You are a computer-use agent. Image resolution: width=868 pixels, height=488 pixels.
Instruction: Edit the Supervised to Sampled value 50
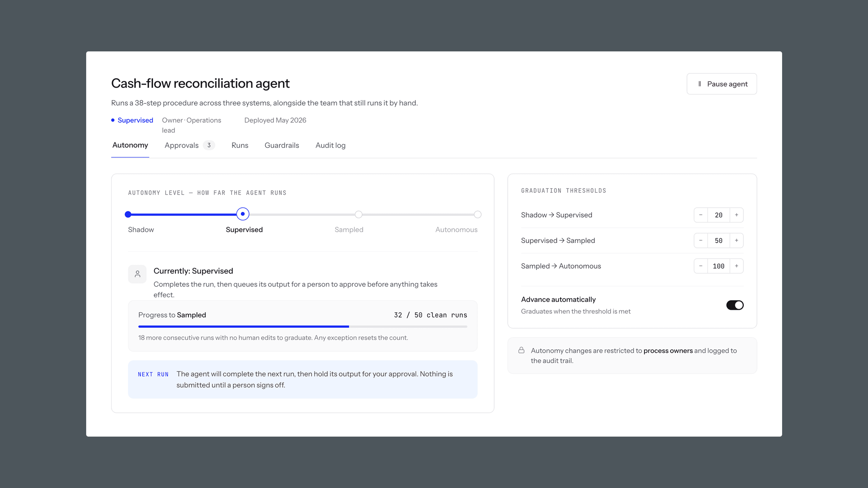coord(719,240)
